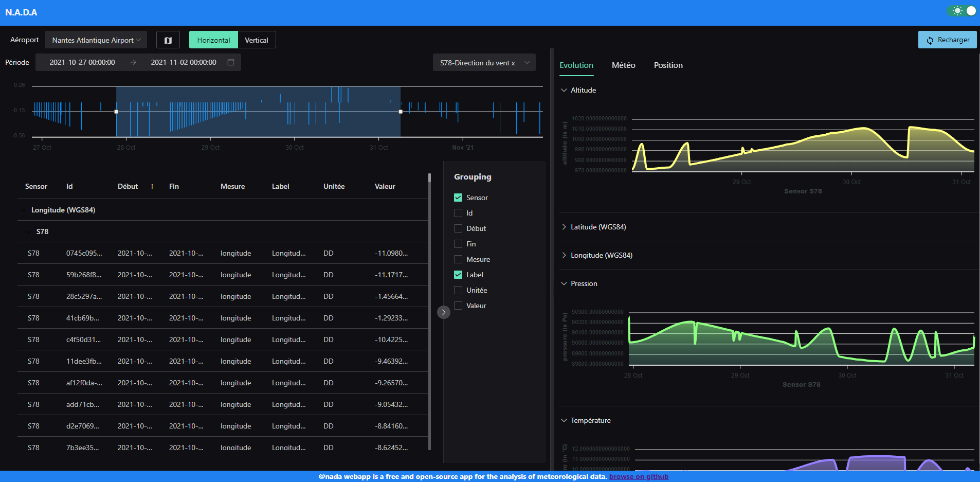Click the value -9.46392... cell

(391, 361)
